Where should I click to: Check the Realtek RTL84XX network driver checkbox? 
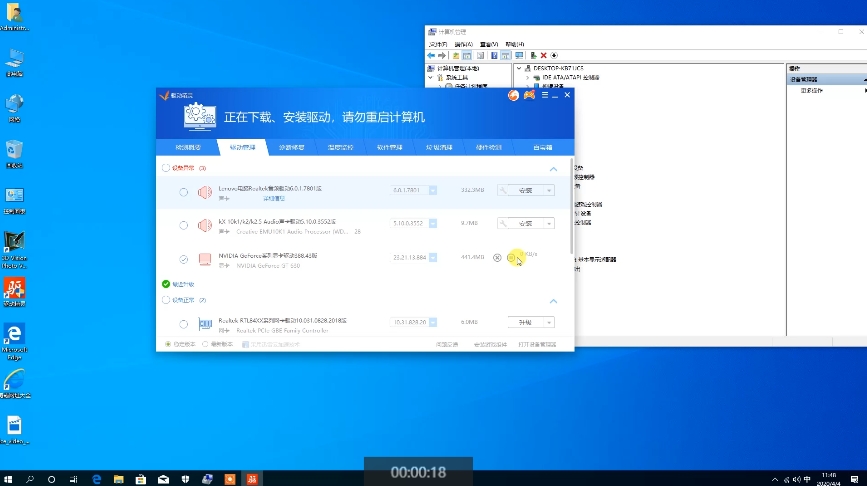[184, 324]
